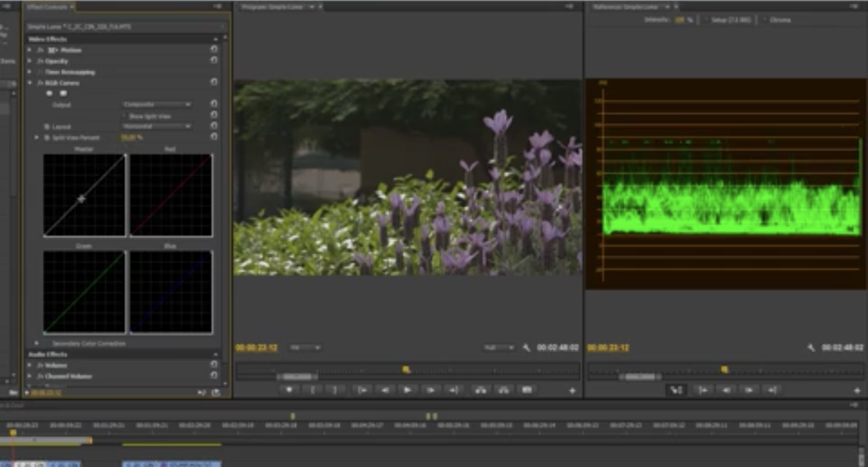Select the Mark Out icon
Viewport: 868px width, 467px height.
[x=334, y=389]
